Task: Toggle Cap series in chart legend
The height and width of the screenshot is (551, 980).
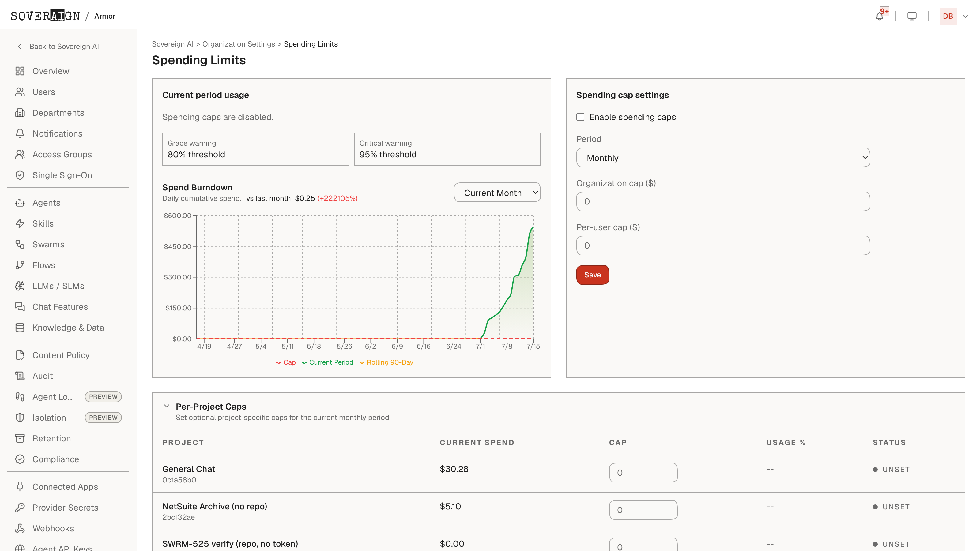Action: 286,362
